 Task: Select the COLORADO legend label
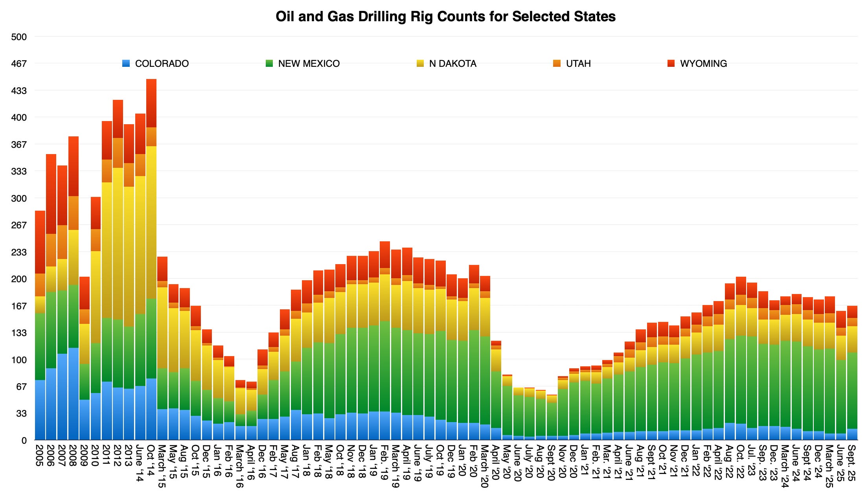click(x=162, y=64)
